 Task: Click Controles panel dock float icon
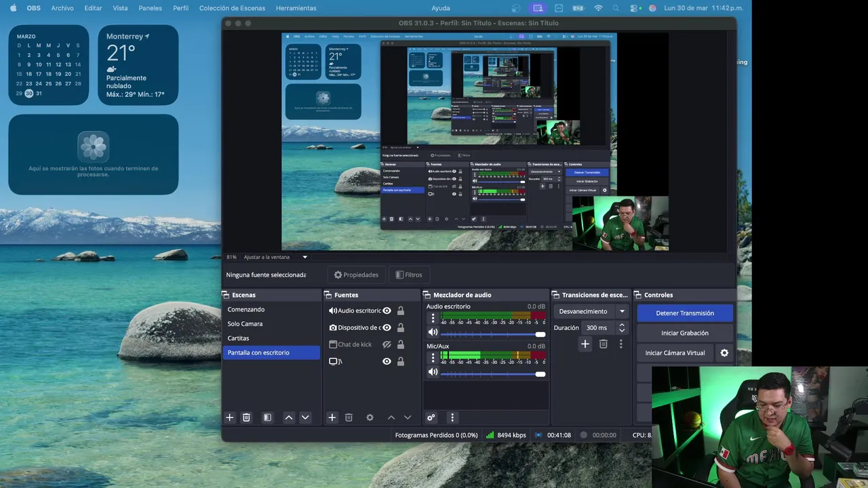click(638, 295)
